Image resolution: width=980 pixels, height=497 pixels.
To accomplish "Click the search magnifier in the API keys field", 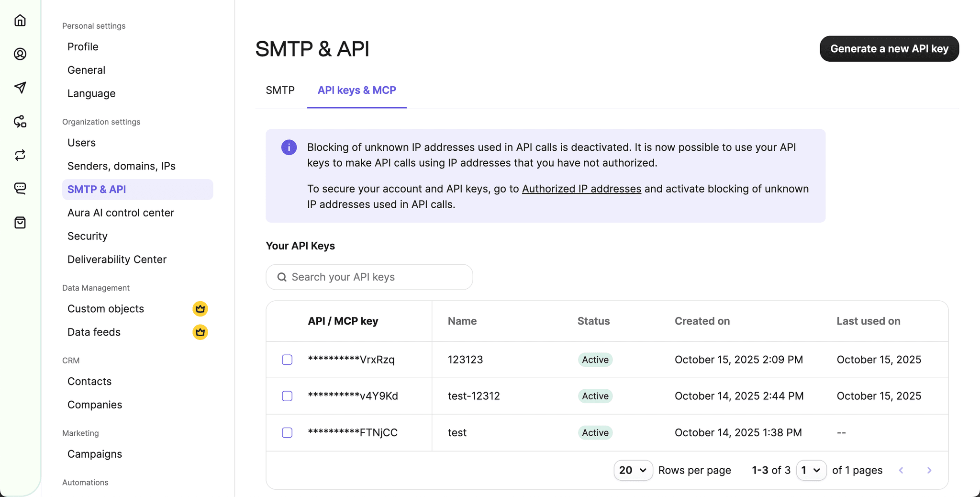I will coord(281,277).
